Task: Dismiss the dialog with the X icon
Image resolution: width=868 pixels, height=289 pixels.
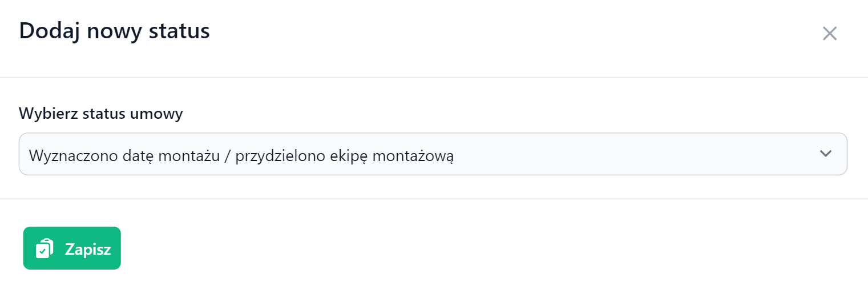Action: coord(829,33)
